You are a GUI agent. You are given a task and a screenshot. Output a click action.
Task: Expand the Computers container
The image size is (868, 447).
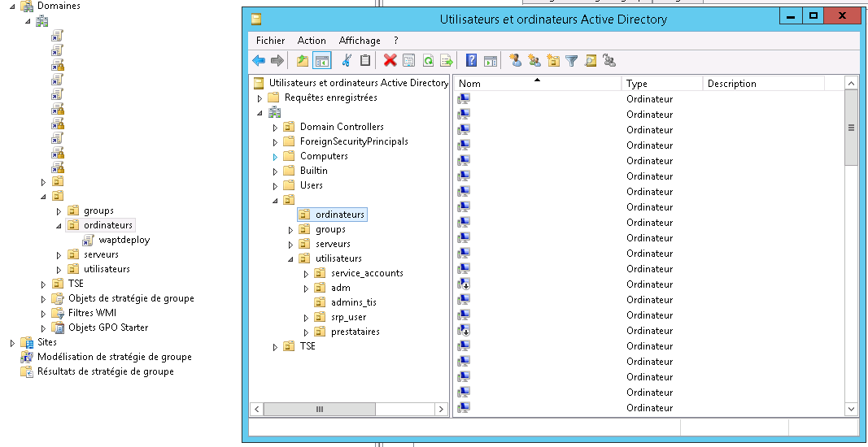[x=275, y=157]
